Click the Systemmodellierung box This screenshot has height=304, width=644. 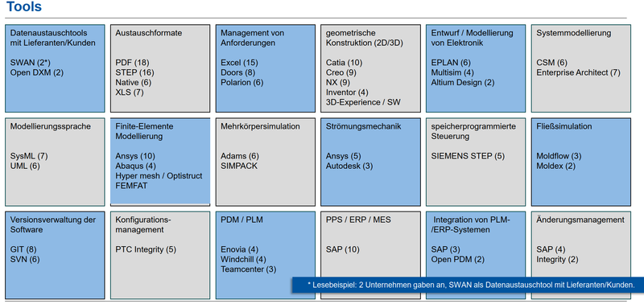click(x=580, y=68)
